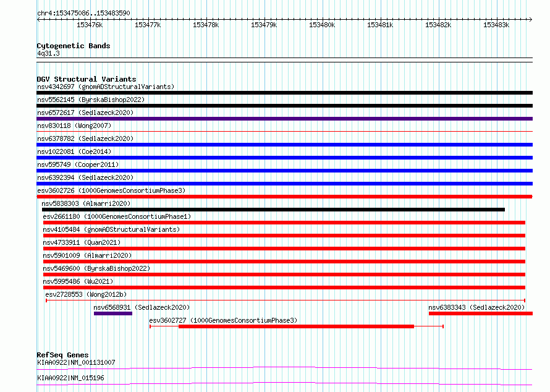Click the chr4:153475086..153483590 region label
The height and width of the screenshot is (392, 550).
[83, 13]
